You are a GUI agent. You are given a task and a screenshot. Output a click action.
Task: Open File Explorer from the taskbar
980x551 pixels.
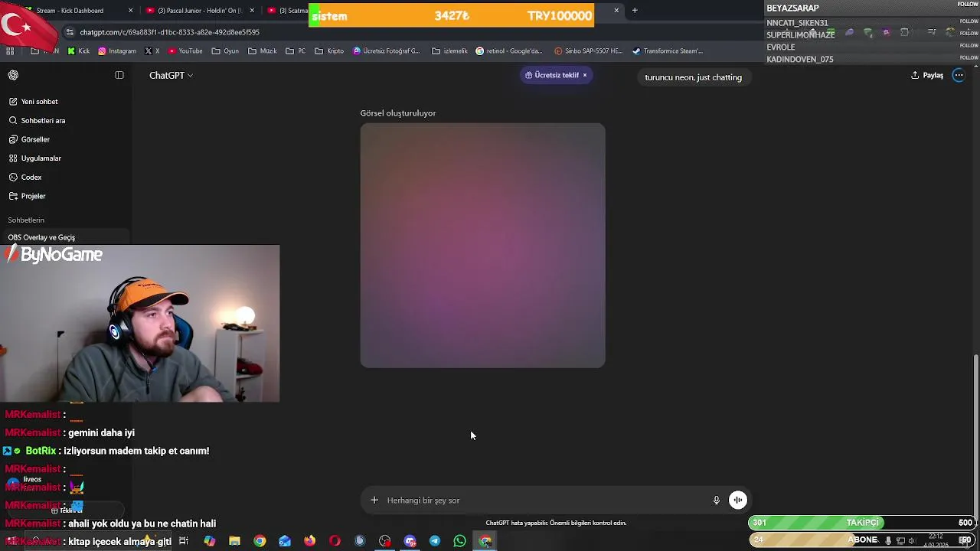click(x=235, y=541)
